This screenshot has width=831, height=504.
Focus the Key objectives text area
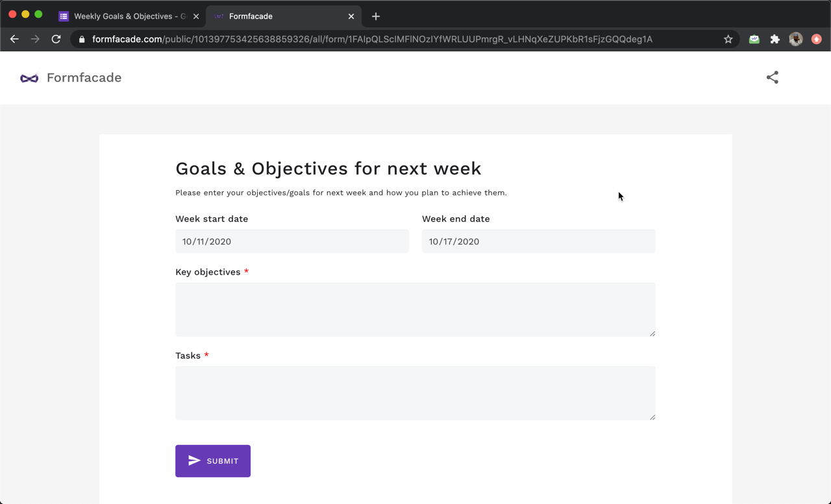[x=415, y=309]
